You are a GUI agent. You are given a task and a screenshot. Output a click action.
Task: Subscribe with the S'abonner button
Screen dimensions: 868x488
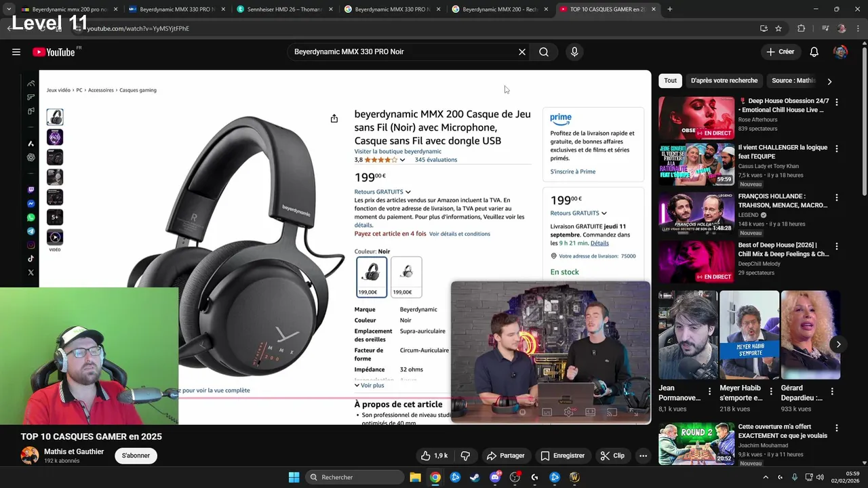(x=136, y=455)
